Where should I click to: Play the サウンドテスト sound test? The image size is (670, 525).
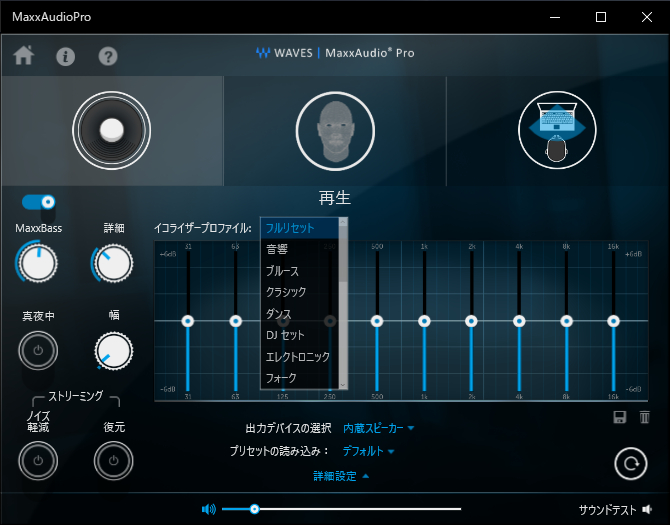click(x=615, y=510)
